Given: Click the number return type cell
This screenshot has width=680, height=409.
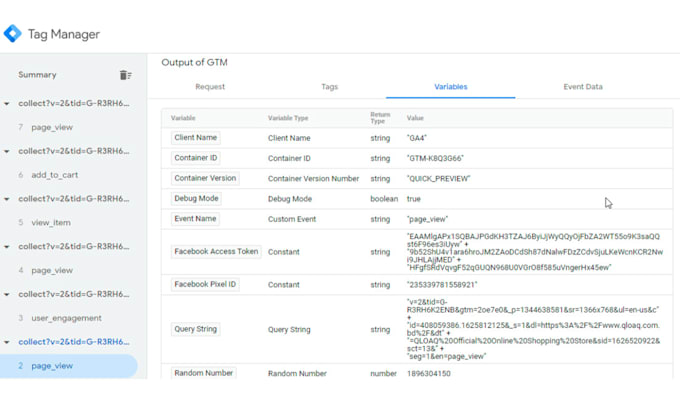Looking at the screenshot, I should [x=383, y=373].
